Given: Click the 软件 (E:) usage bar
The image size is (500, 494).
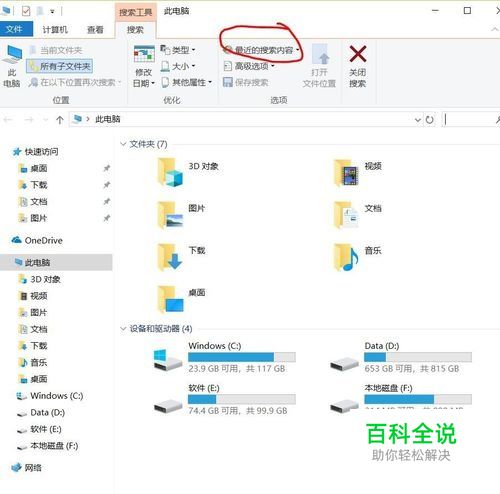Looking at the screenshot, I should pos(242,399).
